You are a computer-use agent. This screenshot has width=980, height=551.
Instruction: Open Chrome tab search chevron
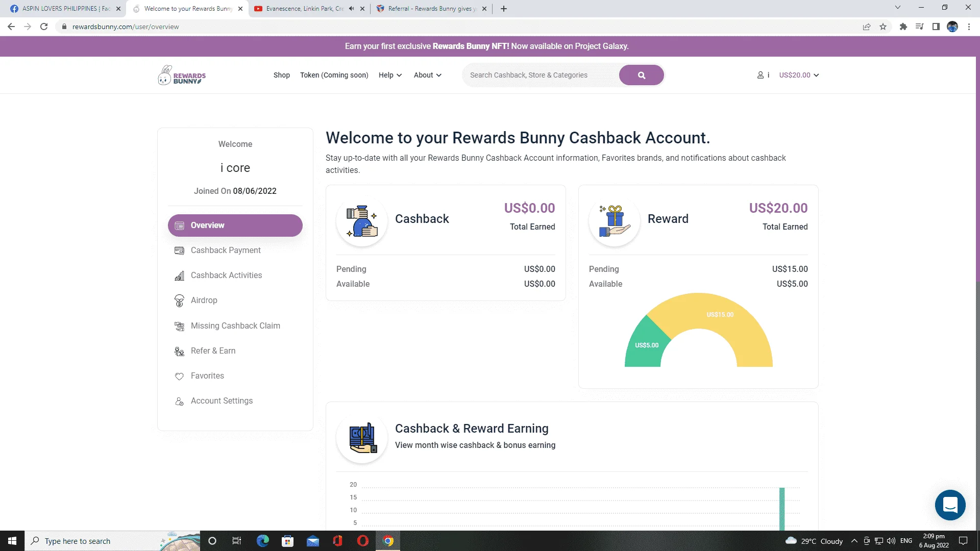tap(898, 8)
